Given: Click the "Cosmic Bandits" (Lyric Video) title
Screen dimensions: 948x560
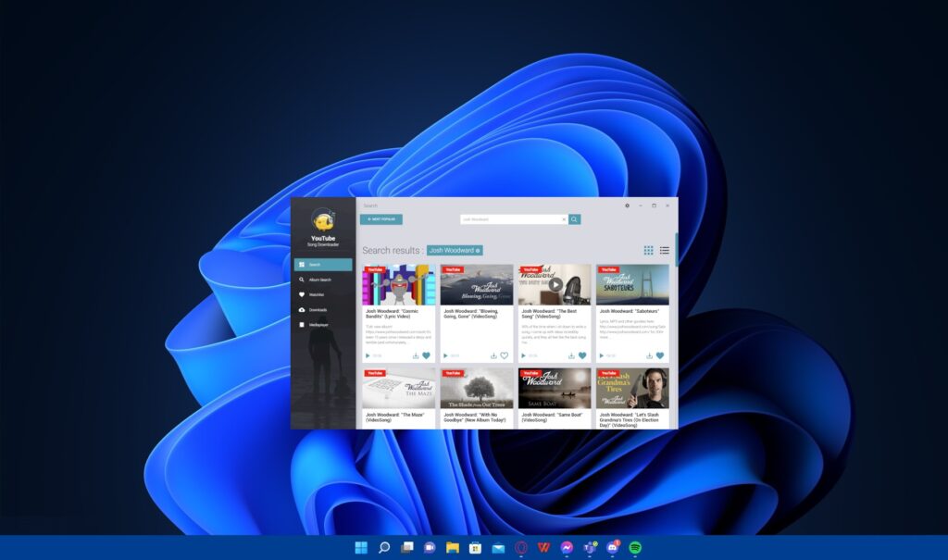Looking at the screenshot, I should (392, 314).
